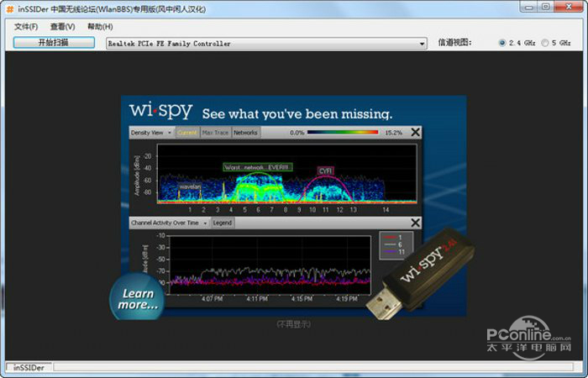Screen dimensions: 588x378
Task: Click the 开始扫描 start scan button
Action: (54, 43)
